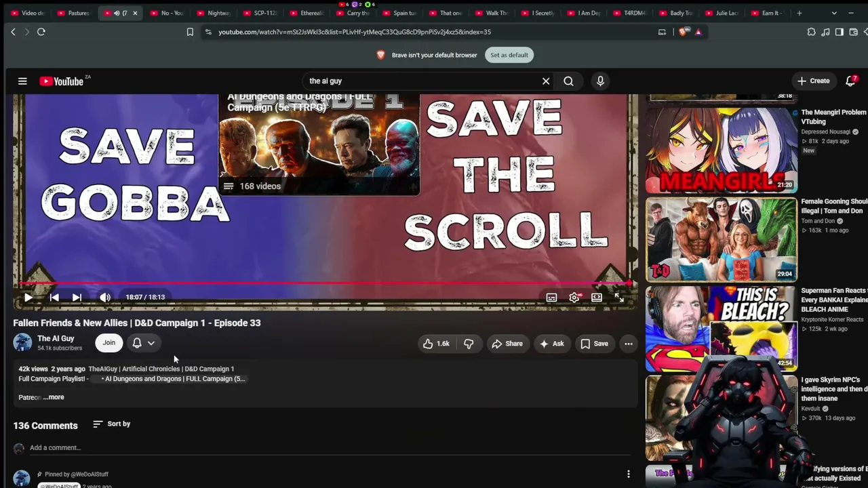This screenshot has width=868, height=488.
Task: Expand the description with ...more
Action: click(x=54, y=397)
